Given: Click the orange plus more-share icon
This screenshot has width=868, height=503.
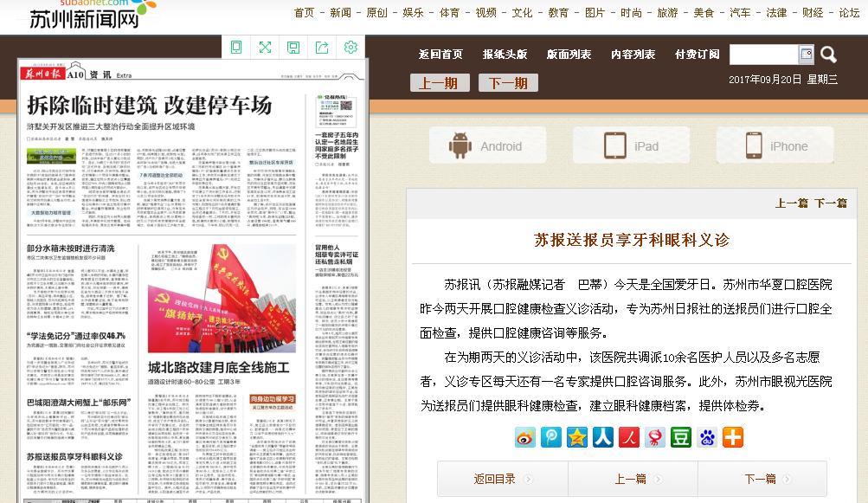Looking at the screenshot, I should coord(733,437).
